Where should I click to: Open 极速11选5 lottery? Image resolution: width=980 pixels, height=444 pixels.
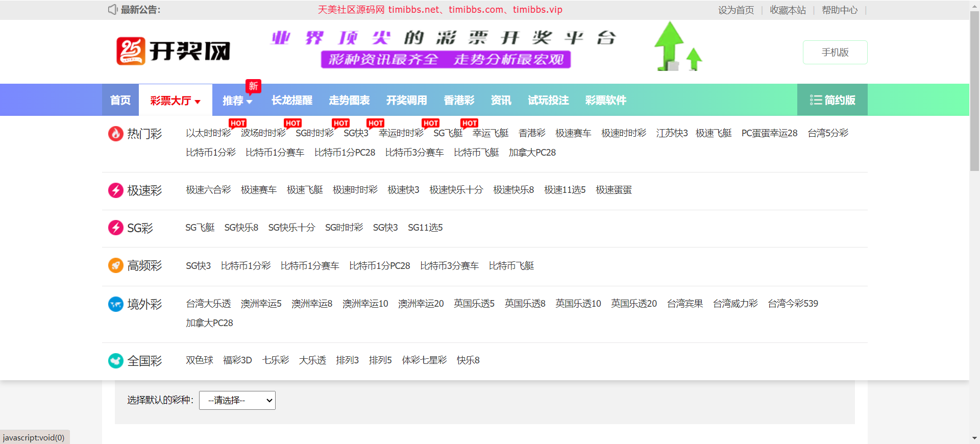(565, 190)
